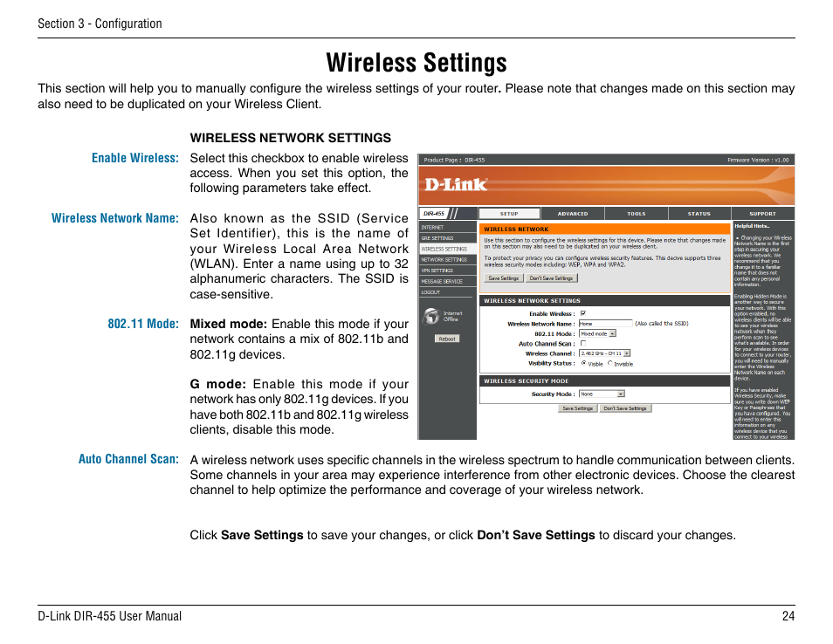Open GRE SETTINGS in the sidebar
The image size is (833, 644).
447,238
